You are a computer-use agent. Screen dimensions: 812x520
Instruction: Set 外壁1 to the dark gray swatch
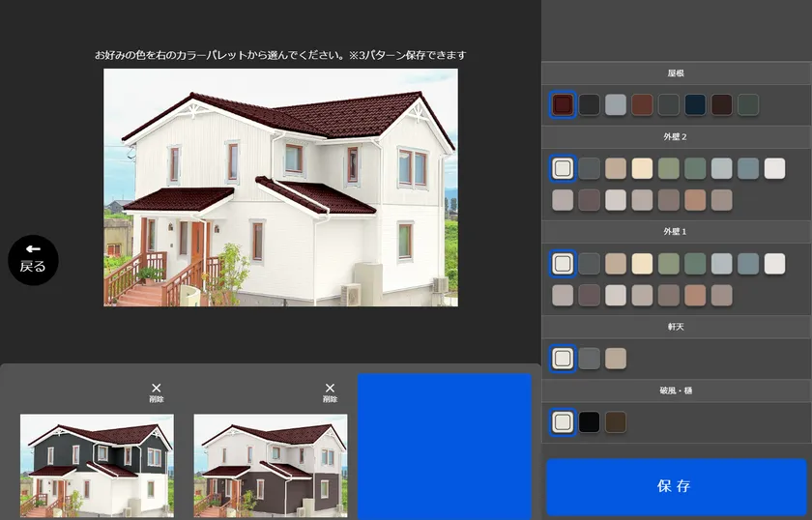tap(590, 264)
